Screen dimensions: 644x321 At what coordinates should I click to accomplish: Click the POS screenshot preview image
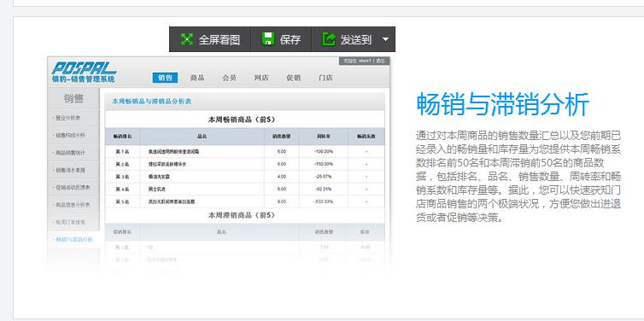(x=219, y=164)
